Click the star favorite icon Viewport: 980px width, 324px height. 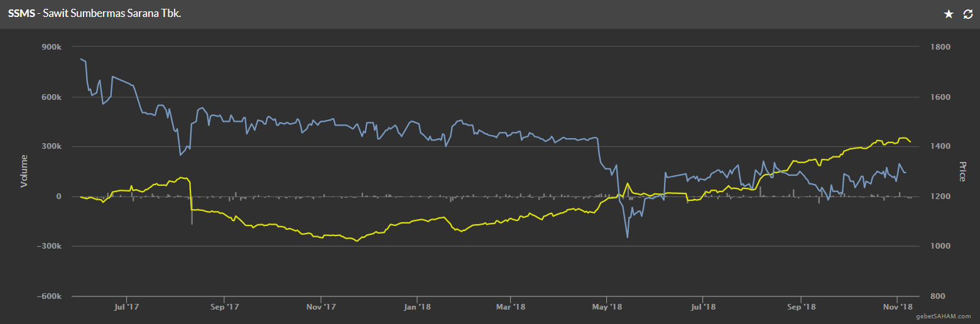click(x=949, y=14)
